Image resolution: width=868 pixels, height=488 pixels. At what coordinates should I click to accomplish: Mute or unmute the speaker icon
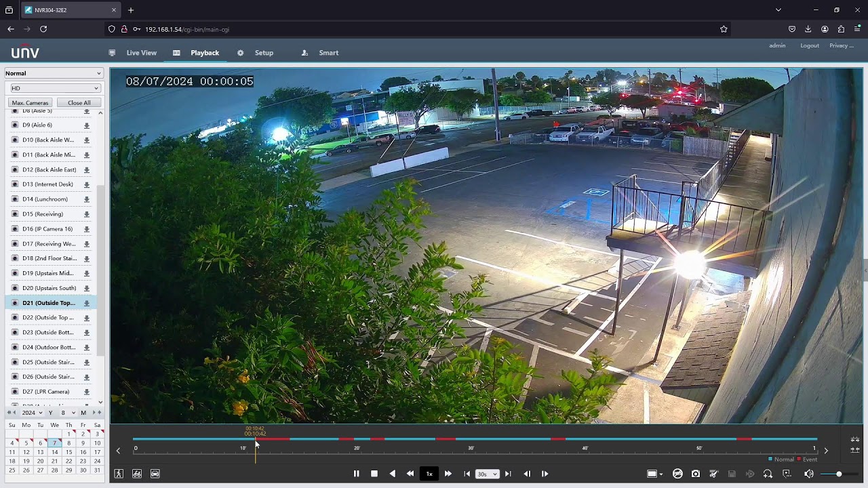pyautogui.click(x=808, y=474)
